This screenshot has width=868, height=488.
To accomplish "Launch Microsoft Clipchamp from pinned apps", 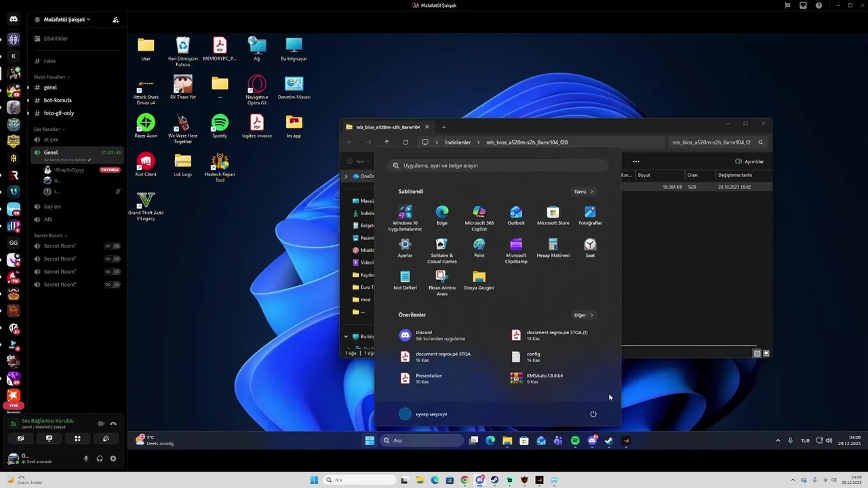I will click(516, 251).
